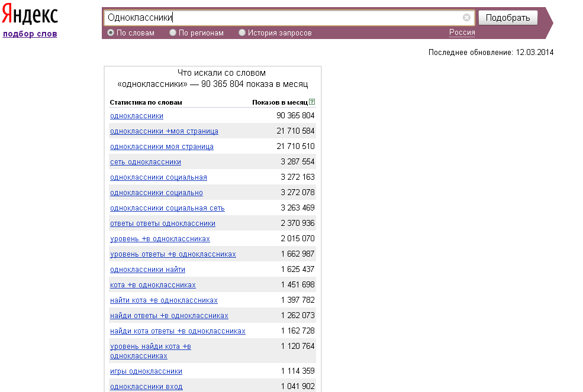Screen dimensions: 583x392
Task: Click the value 21 710 584
Action: click(x=295, y=131)
